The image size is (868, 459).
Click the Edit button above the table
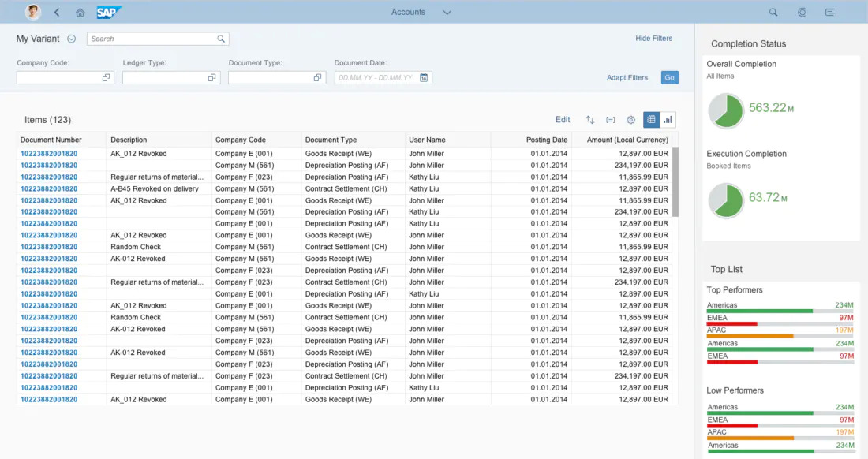[563, 119]
